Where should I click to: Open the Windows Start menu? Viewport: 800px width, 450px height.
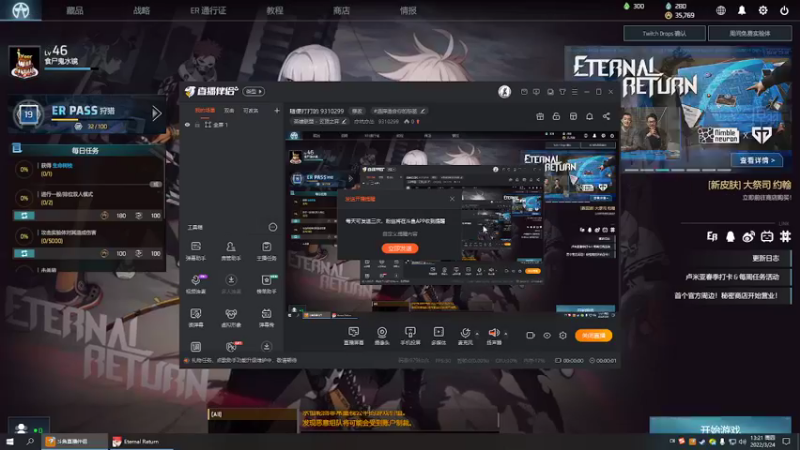(10, 441)
